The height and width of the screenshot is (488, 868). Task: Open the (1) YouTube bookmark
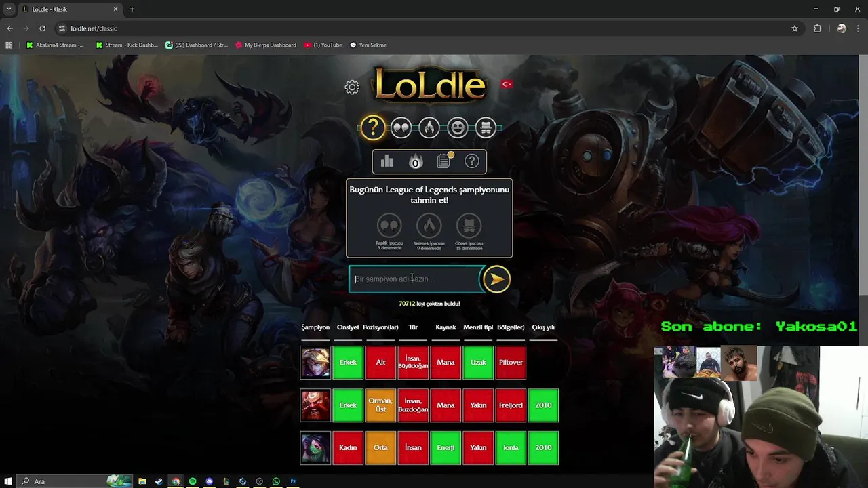point(323,45)
